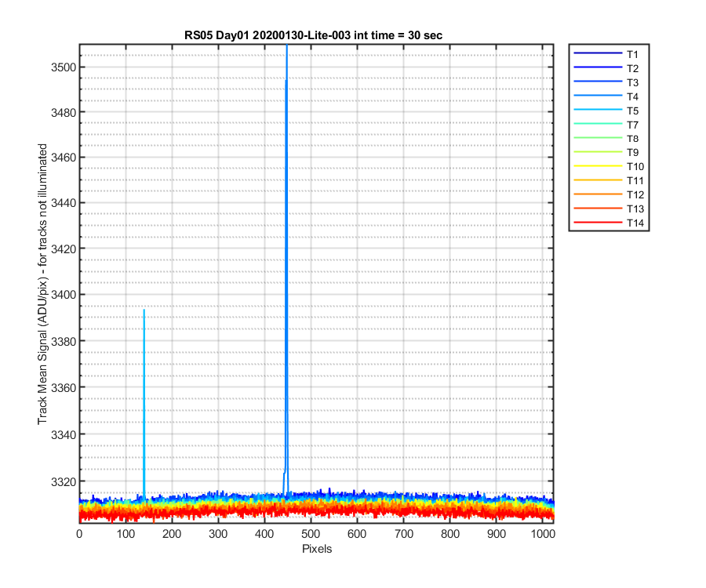Click the 3420 y-axis tick label
Screen dimensions: 706x588
pyautogui.click(x=64, y=249)
